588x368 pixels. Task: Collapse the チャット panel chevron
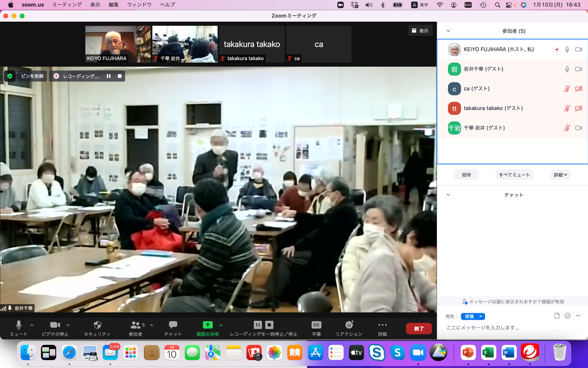tap(448, 195)
